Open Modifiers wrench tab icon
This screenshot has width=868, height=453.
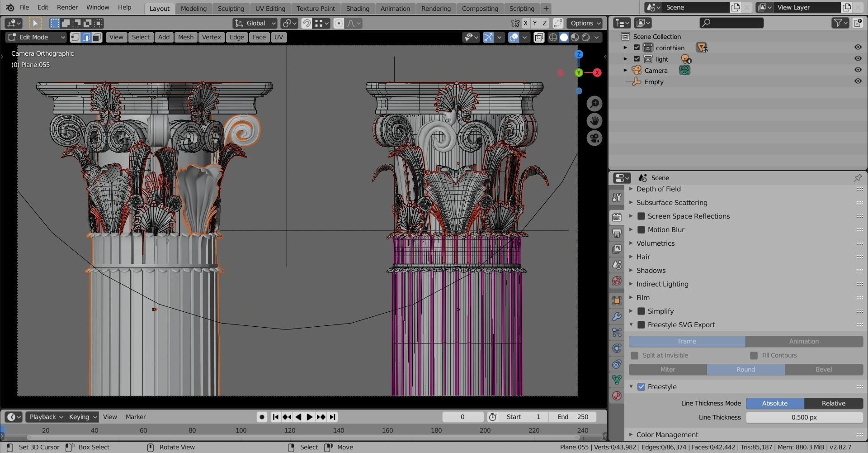[x=617, y=316]
